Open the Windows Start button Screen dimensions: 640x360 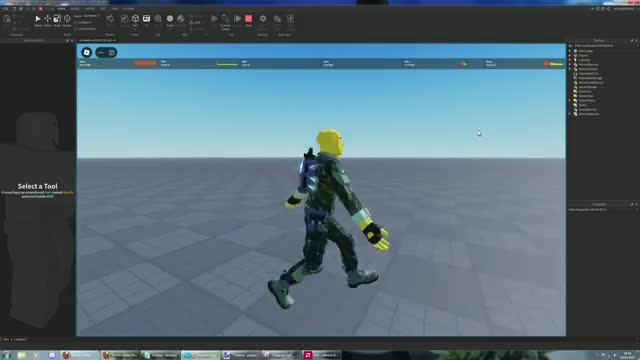point(7,355)
